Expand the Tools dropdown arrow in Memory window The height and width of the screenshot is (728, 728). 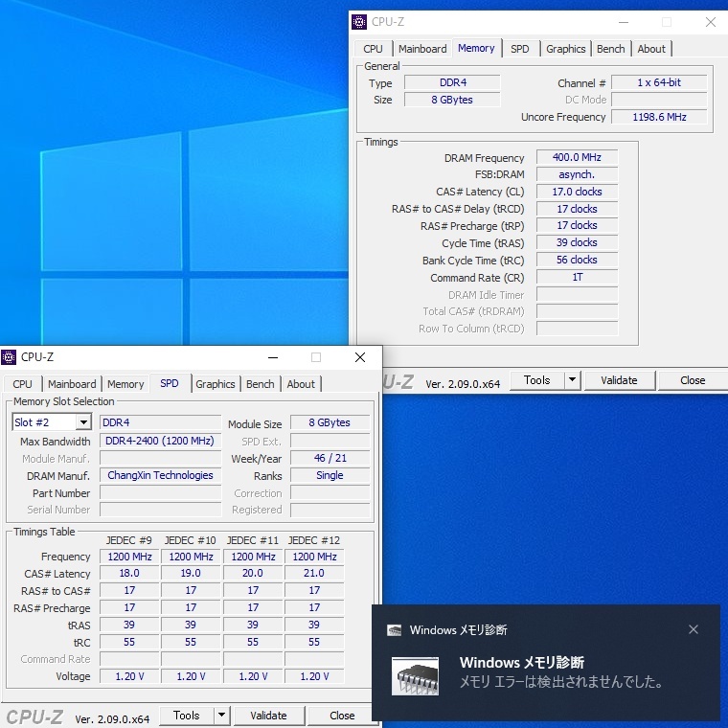(572, 380)
